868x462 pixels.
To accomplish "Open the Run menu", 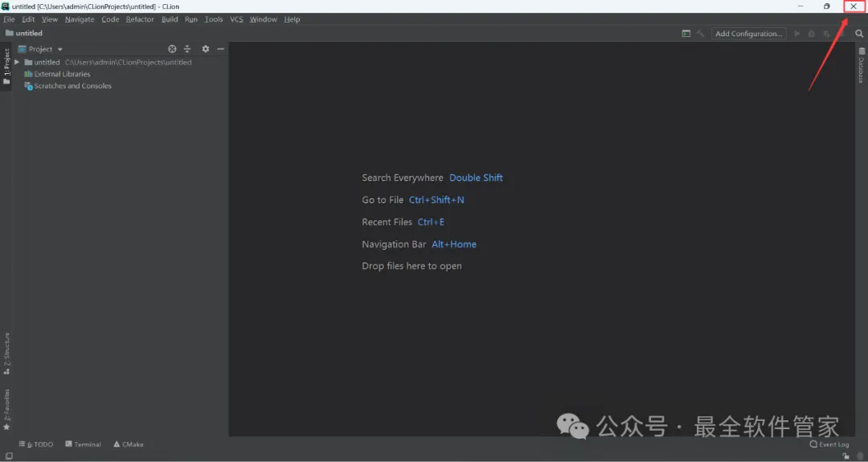I will click(191, 19).
